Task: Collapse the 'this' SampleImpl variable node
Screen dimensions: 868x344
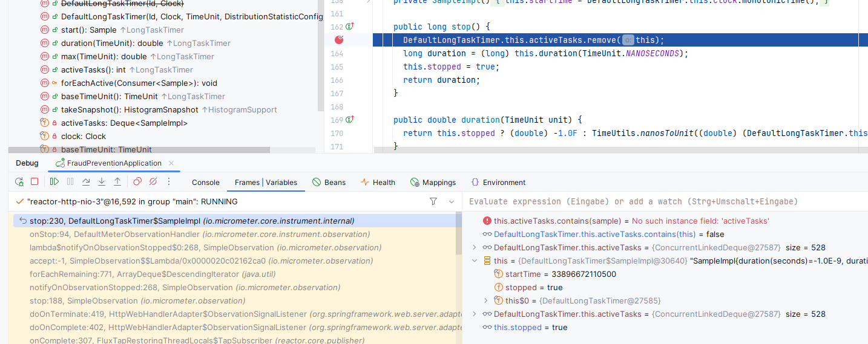Action: click(475, 261)
